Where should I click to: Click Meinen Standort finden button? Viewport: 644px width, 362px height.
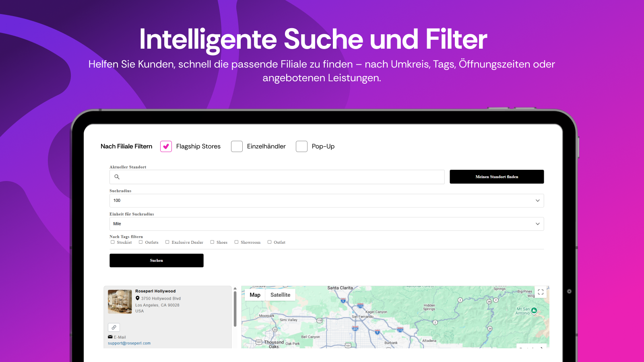(497, 177)
